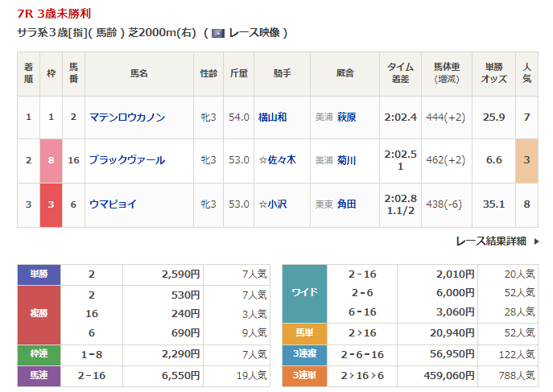Open horse マテンロウカノン profile
This screenshot has width=553, height=392.
[x=127, y=118]
